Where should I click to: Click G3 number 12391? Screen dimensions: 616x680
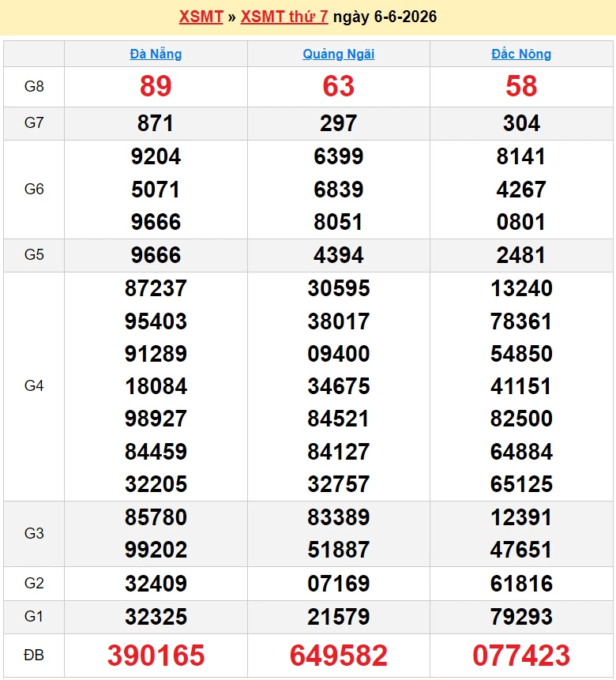[521, 517]
